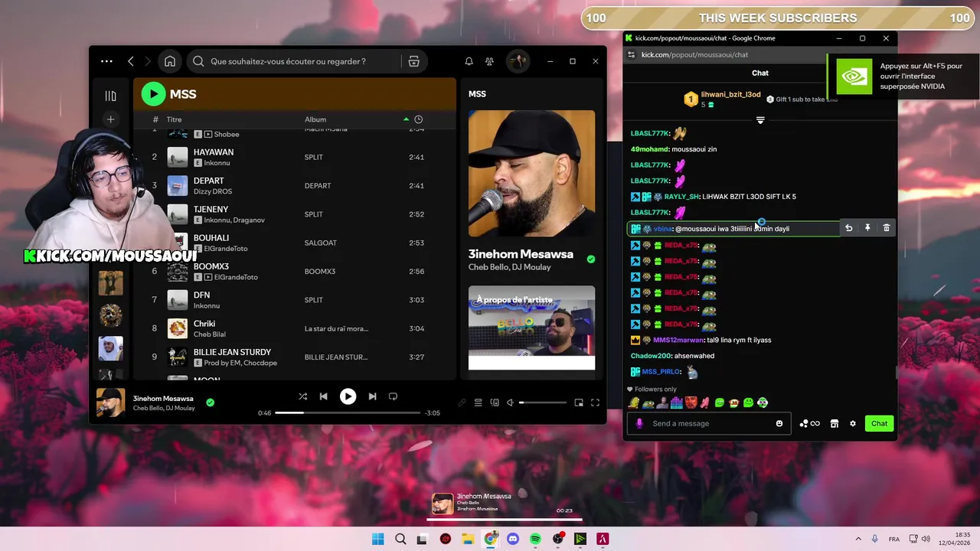
Task: Click the green sort arrow in header
Action: (x=406, y=119)
